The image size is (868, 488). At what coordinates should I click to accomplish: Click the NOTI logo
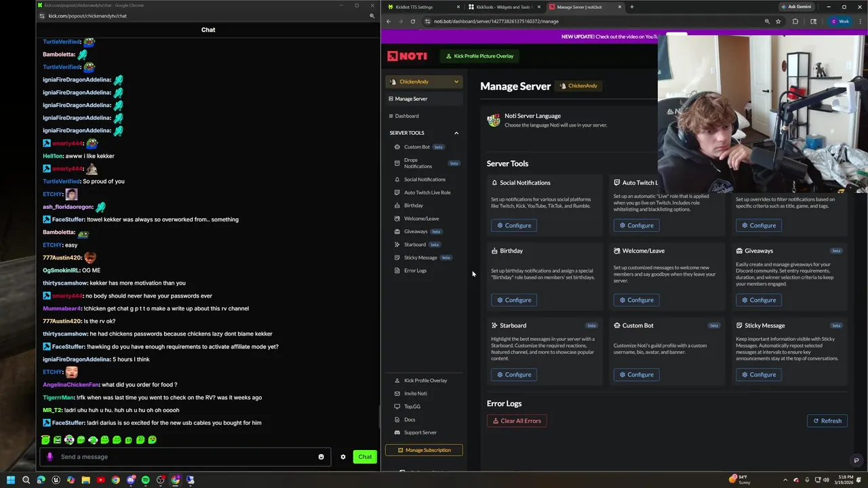(x=407, y=56)
